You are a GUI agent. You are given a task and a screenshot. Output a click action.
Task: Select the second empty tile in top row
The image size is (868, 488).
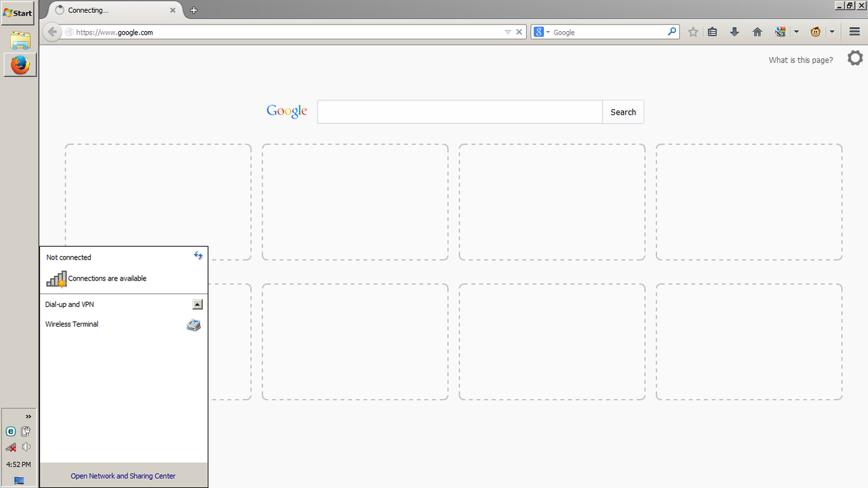click(x=355, y=202)
